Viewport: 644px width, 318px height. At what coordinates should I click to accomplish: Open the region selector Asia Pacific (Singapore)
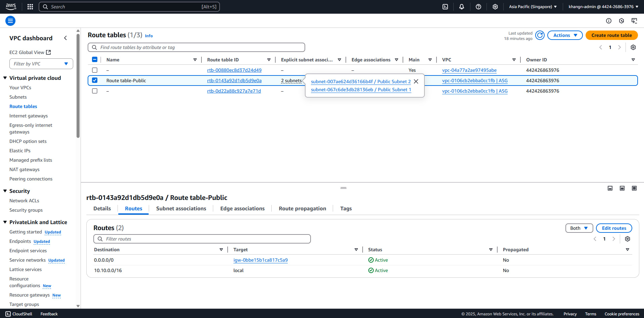click(533, 7)
